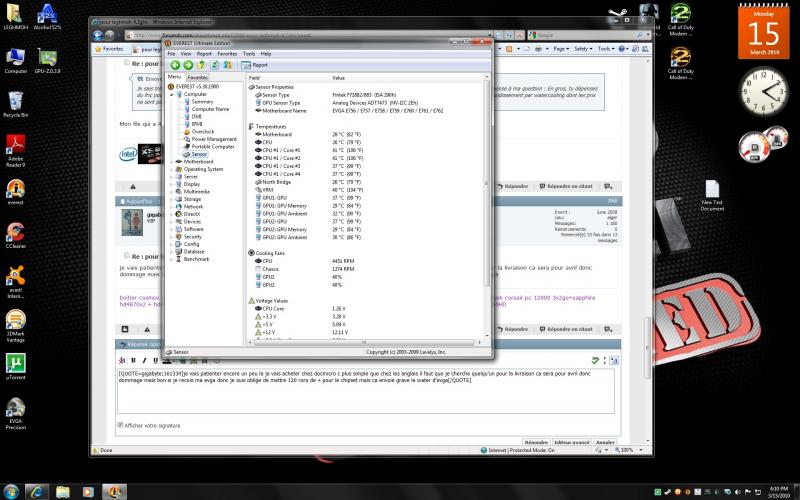The image size is (800, 500).
Task: Switch to the Favorites tab in EVEREST
Action: 198,77
